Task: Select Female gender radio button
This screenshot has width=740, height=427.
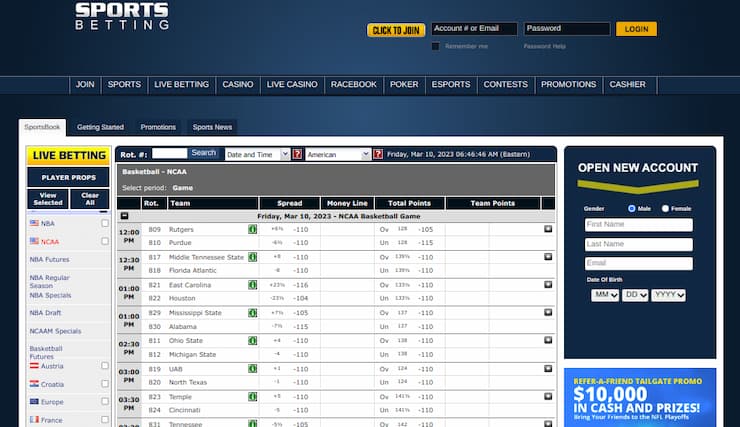Action: [x=665, y=208]
